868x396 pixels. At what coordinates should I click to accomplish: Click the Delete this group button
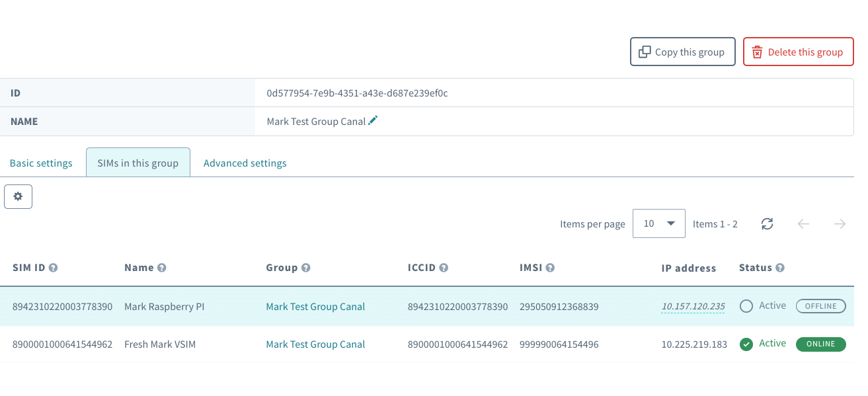point(798,52)
